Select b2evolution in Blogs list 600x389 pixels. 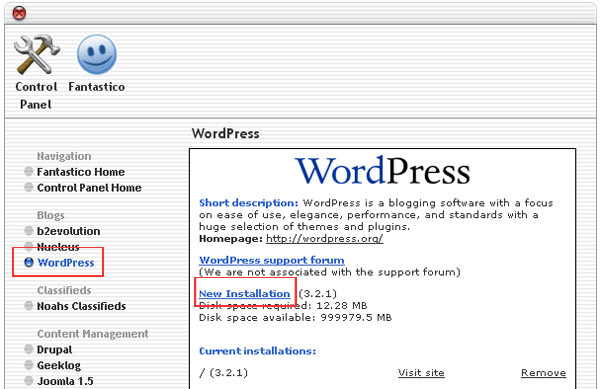[68, 231]
